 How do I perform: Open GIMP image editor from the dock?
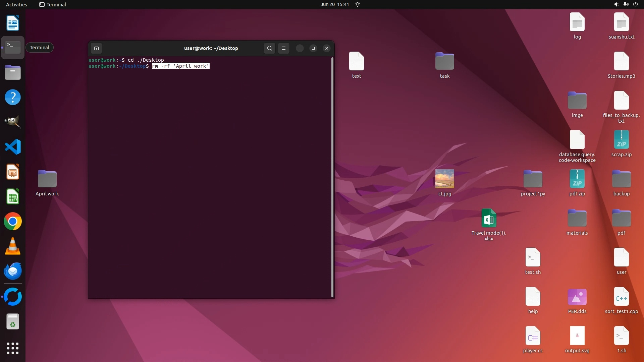click(13, 122)
